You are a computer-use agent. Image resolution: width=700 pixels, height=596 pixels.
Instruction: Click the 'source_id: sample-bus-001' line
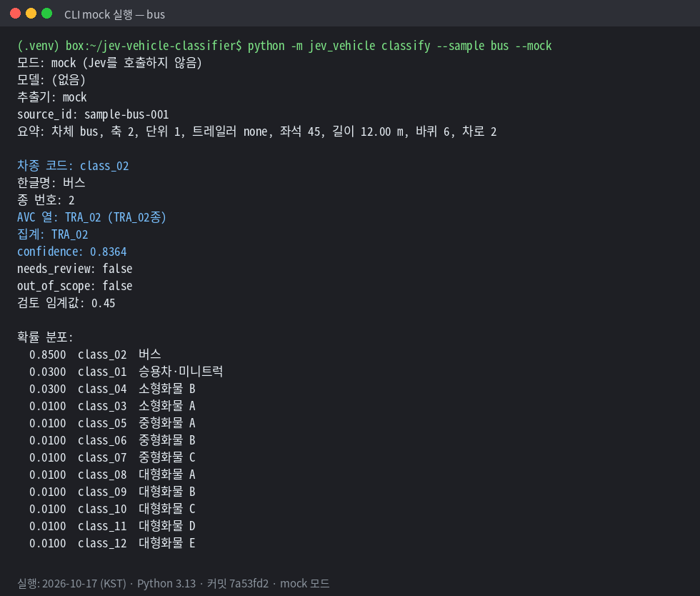93,114
